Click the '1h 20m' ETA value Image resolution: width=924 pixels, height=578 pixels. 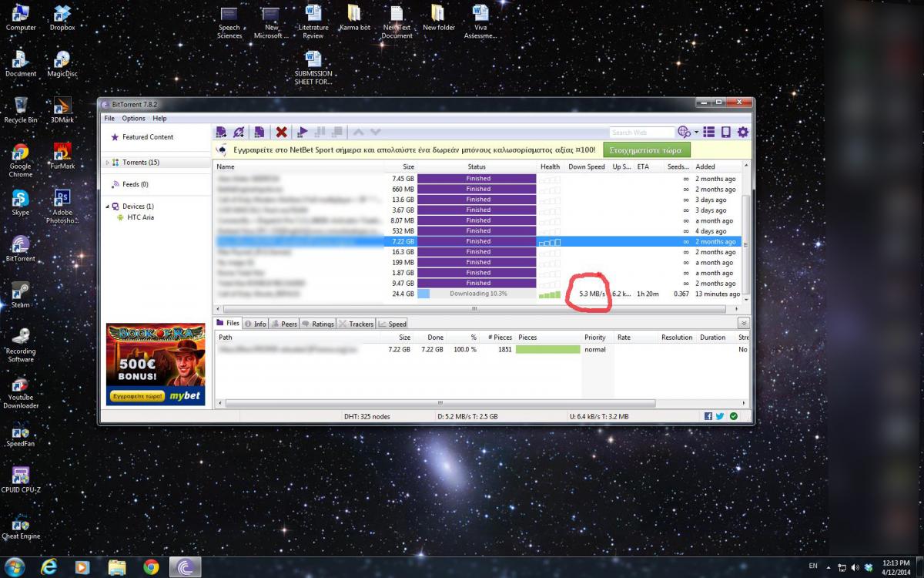(x=648, y=294)
